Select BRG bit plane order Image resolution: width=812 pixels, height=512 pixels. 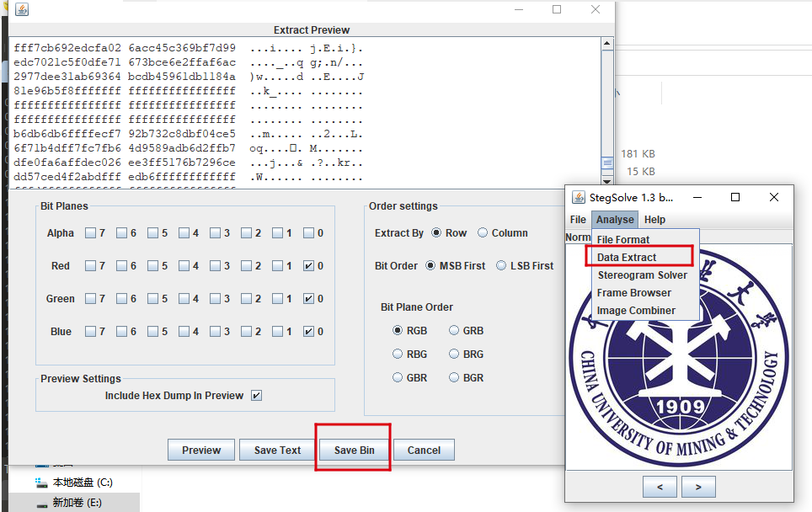454,354
